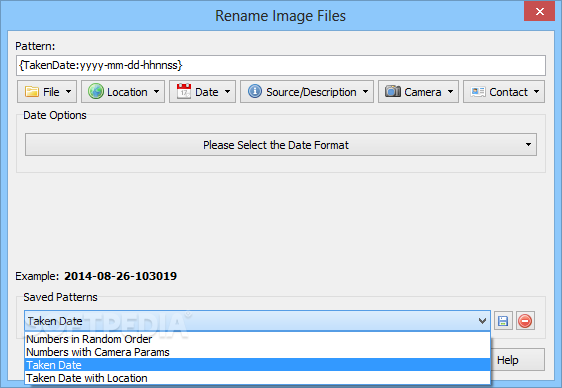Choose the highlighted Taken Date list entry

click(x=257, y=365)
